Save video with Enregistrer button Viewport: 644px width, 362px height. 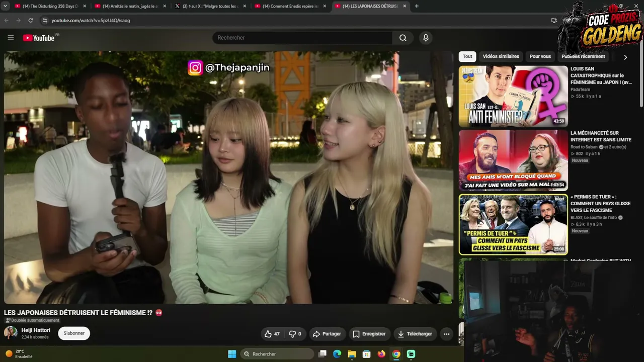[369, 334]
